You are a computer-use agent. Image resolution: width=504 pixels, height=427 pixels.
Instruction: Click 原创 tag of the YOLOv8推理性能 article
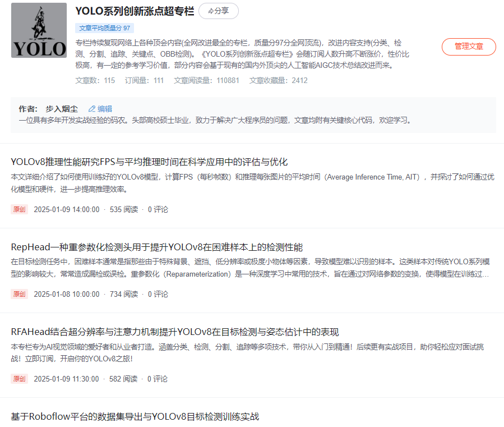tap(19, 209)
